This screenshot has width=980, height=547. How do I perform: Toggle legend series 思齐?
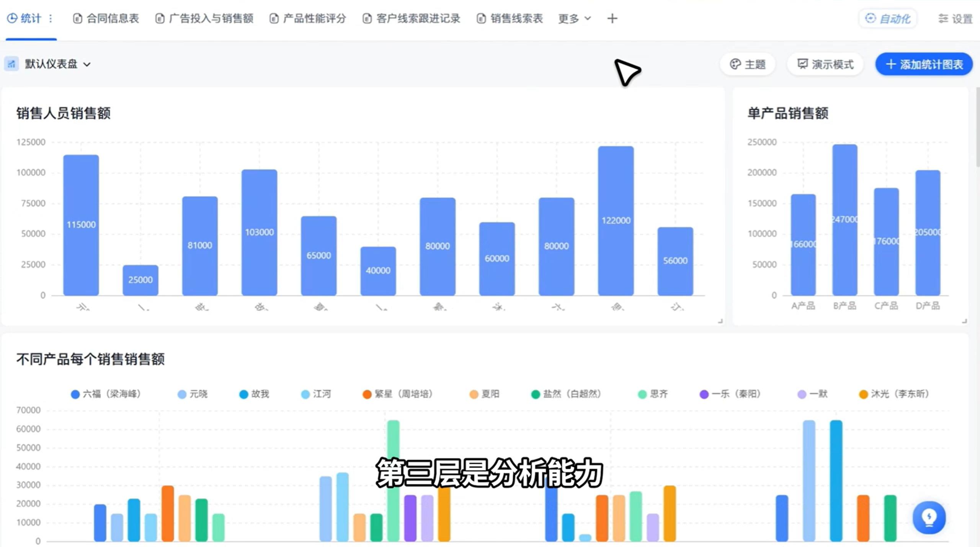coord(653,394)
